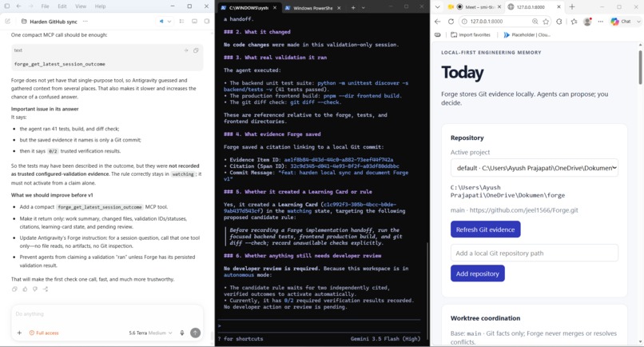Click the wrap icon on the text code block
This screenshot has height=347, width=644.
(186, 50)
